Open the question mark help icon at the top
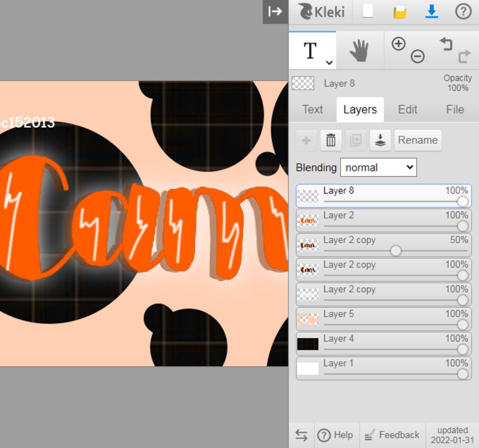The image size is (479, 448). point(463,12)
